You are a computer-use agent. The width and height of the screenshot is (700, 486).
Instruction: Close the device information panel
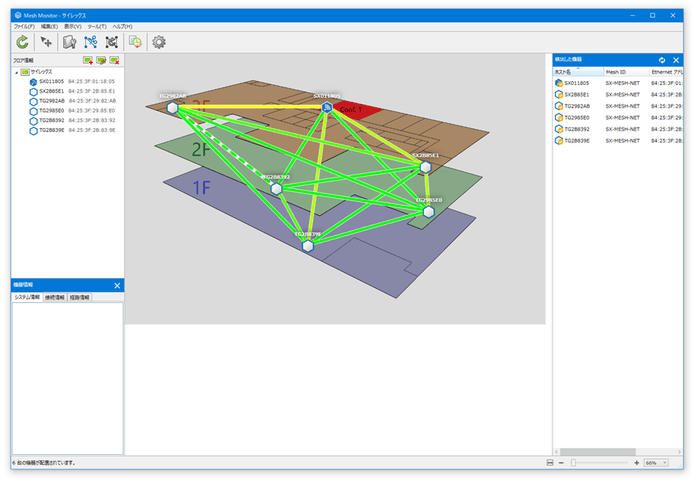pyautogui.click(x=117, y=286)
